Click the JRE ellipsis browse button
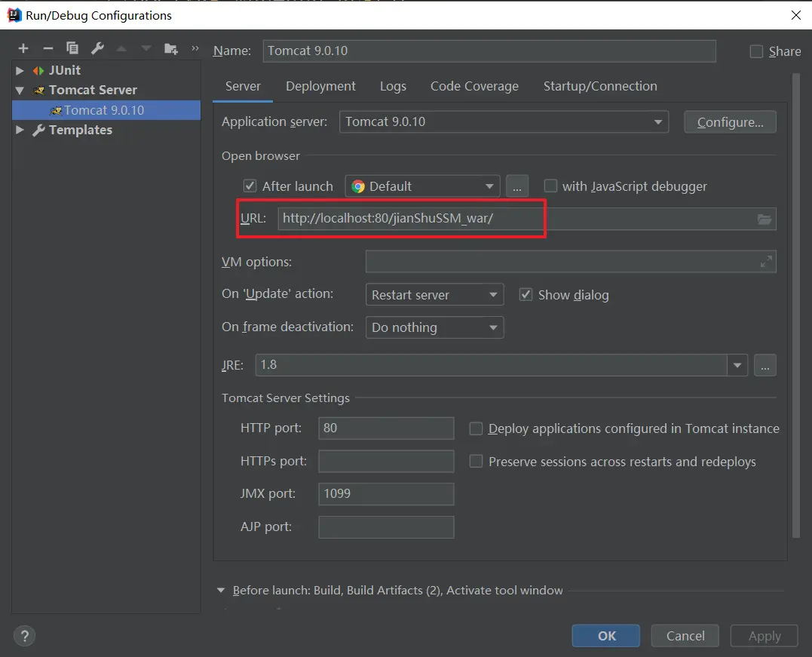 tap(765, 365)
